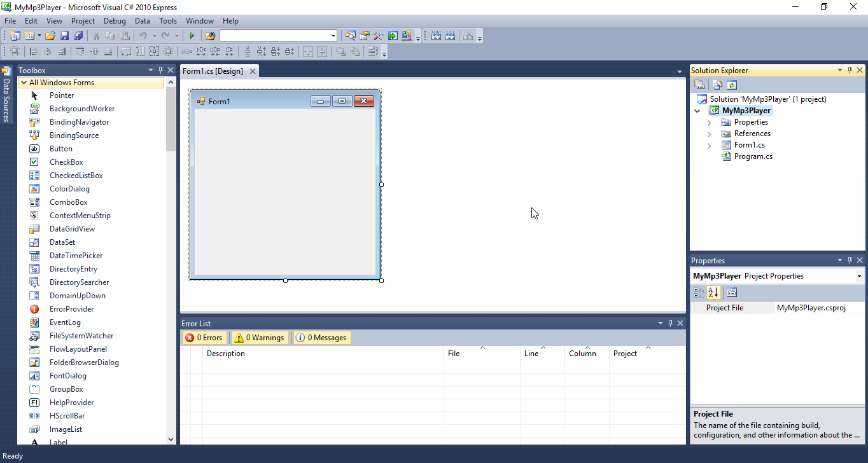
Task: Toggle auto-hide pin on Toolbox panel
Action: pyautogui.click(x=161, y=70)
